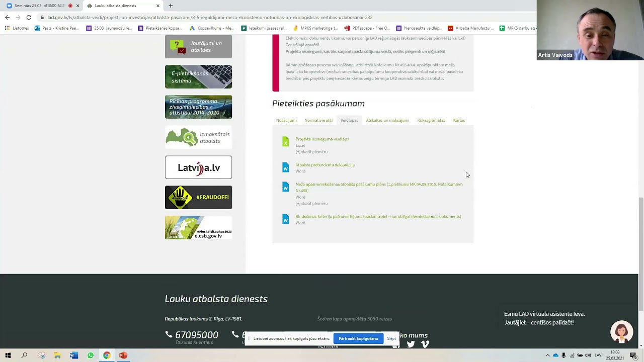Open the #FRAUDOFF! banner
This screenshot has width=644, height=362.
[x=198, y=198]
